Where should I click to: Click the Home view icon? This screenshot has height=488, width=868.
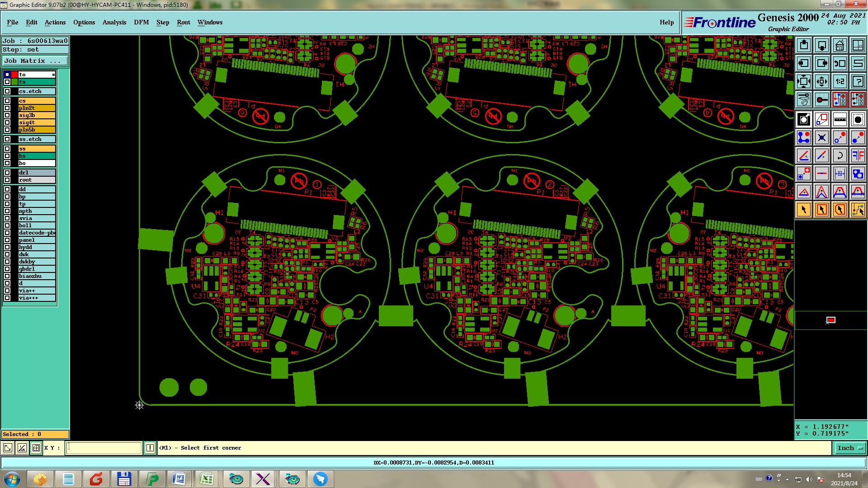click(840, 45)
